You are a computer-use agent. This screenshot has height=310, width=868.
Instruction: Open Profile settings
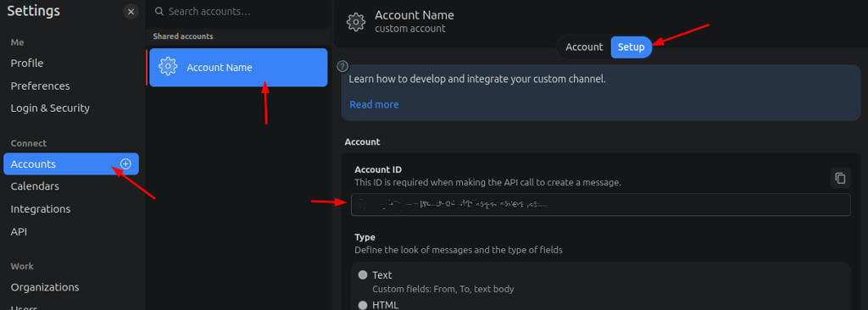coord(26,64)
